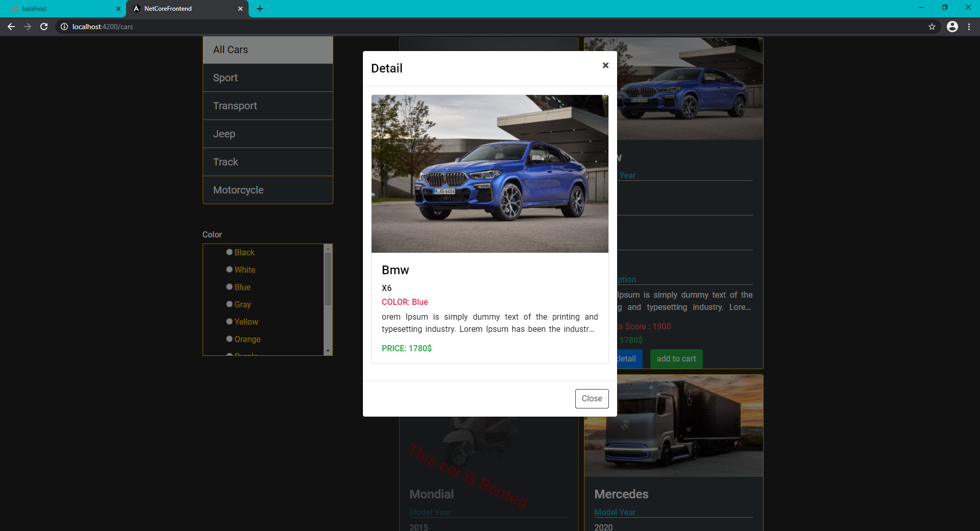The width and height of the screenshot is (980, 531).
Task: Select the Black color radio button
Action: tap(229, 252)
